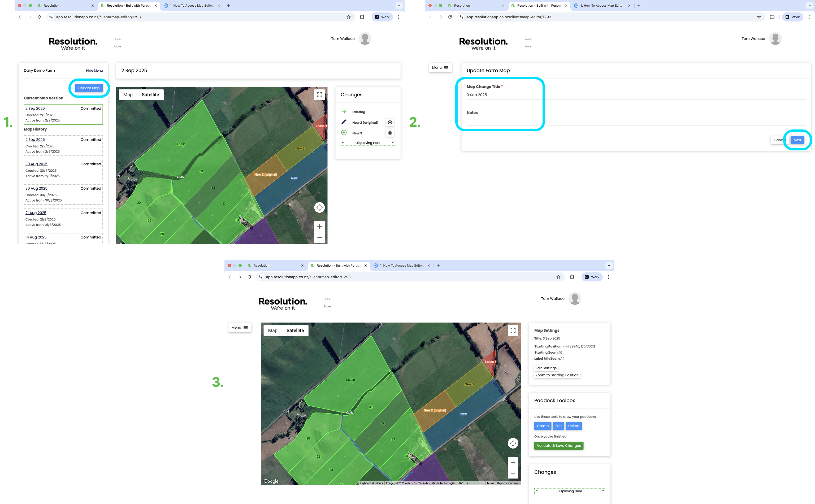Click pan control on screenshot 1 map

319,208
